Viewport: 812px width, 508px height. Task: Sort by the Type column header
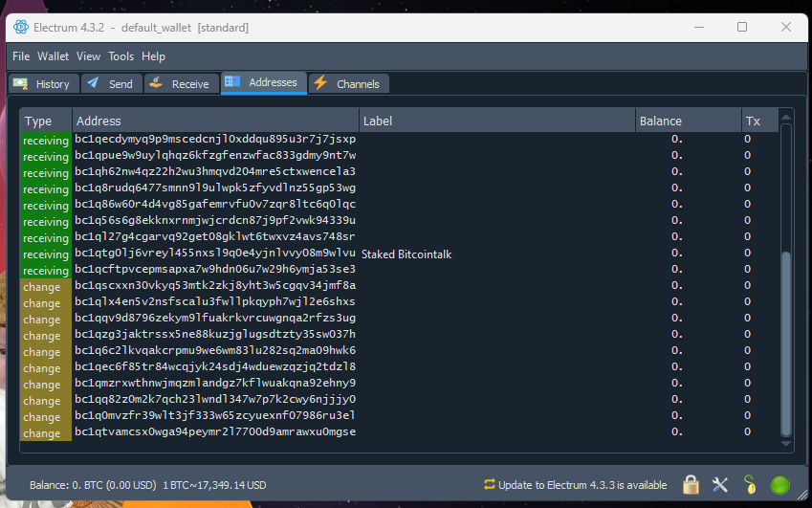point(46,121)
